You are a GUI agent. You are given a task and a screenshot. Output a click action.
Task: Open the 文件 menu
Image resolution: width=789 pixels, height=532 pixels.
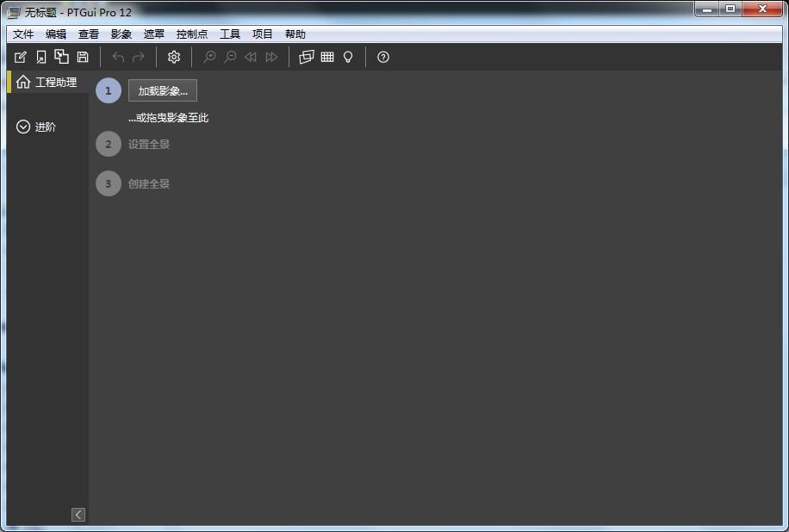[23, 34]
